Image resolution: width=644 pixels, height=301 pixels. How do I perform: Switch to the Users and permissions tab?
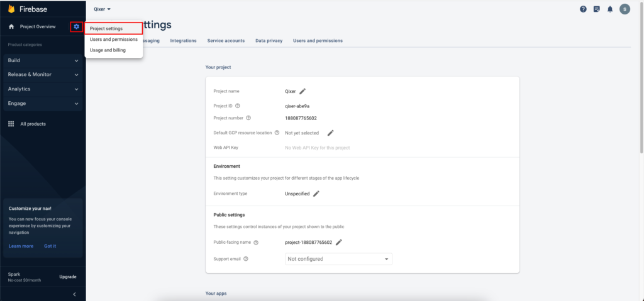point(318,41)
